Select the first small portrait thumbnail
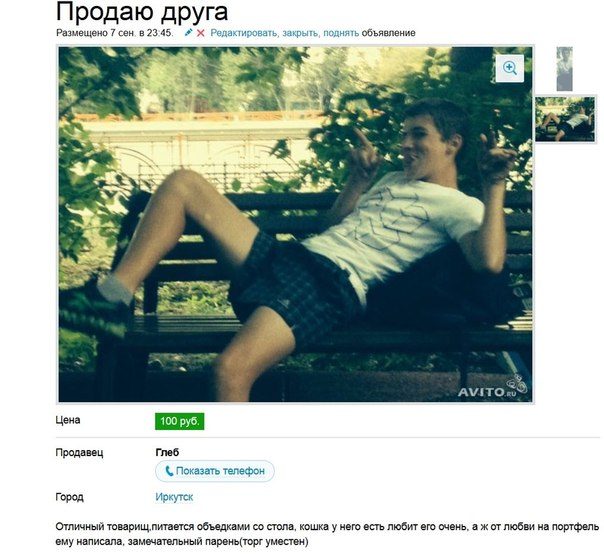 (x=564, y=69)
